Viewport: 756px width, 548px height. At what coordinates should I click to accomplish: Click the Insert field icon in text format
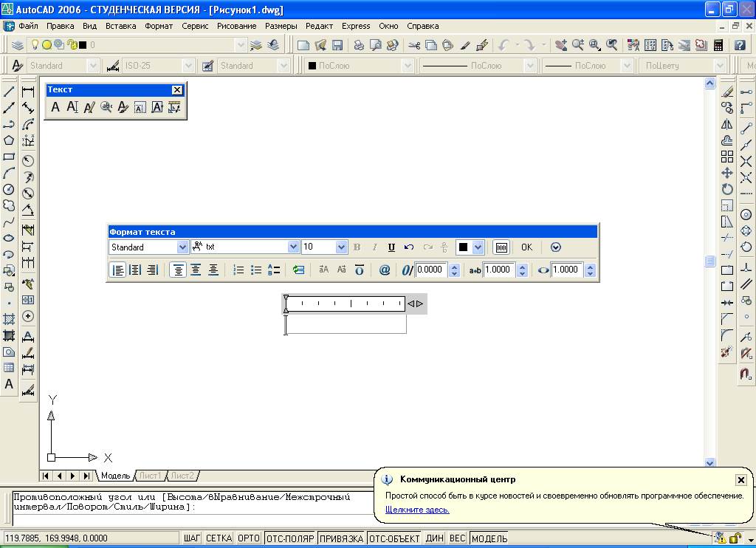click(x=299, y=270)
